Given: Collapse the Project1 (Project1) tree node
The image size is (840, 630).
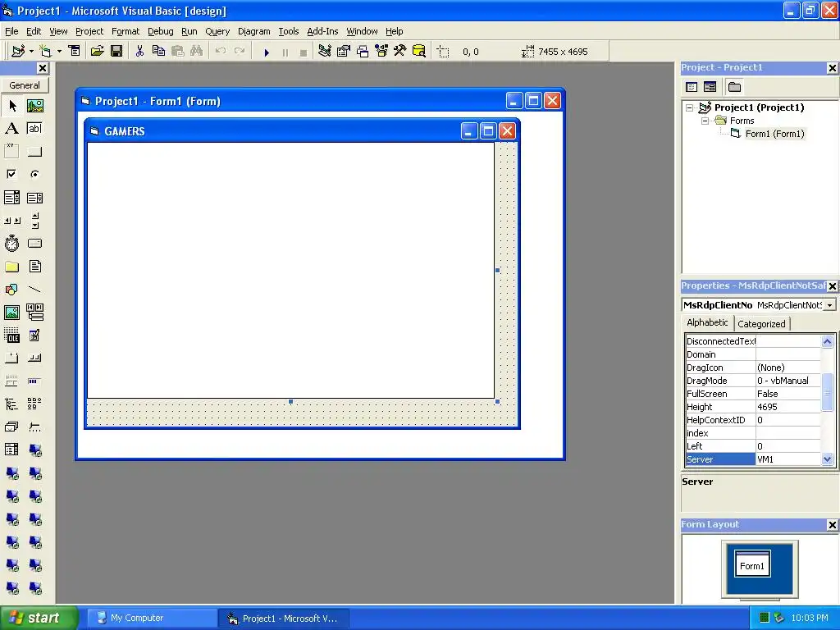Looking at the screenshot, I should 690,107.
